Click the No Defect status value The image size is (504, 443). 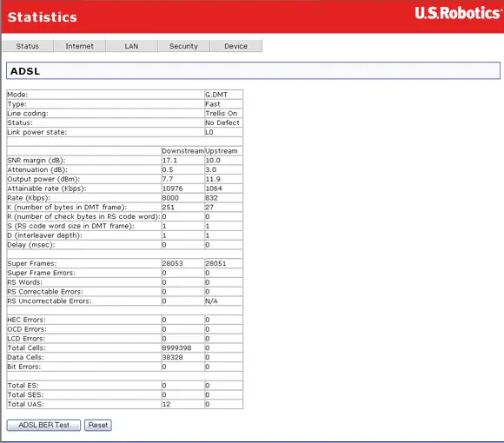point(222,122)
